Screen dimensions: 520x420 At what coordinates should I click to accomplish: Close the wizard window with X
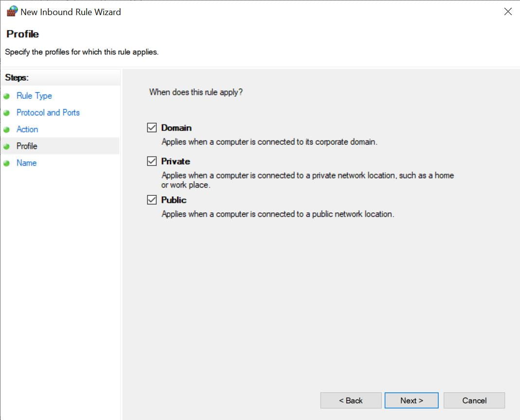(x=508, y=12)
